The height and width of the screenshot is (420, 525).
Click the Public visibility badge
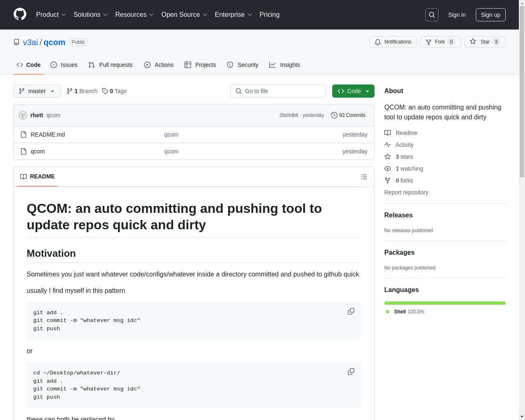[x=78, y=42]
